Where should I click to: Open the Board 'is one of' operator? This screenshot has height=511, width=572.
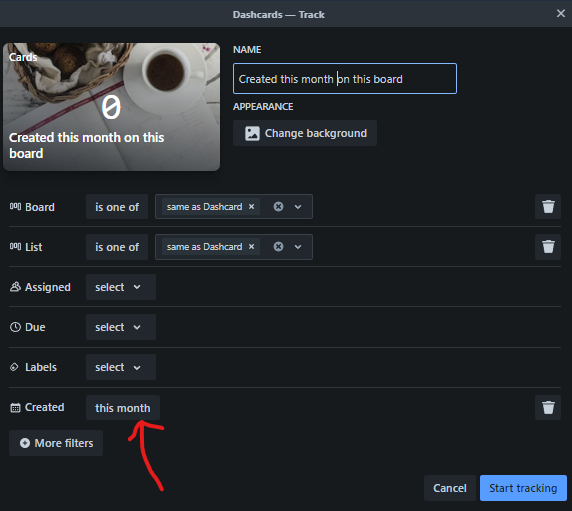[x=117, y=207]
